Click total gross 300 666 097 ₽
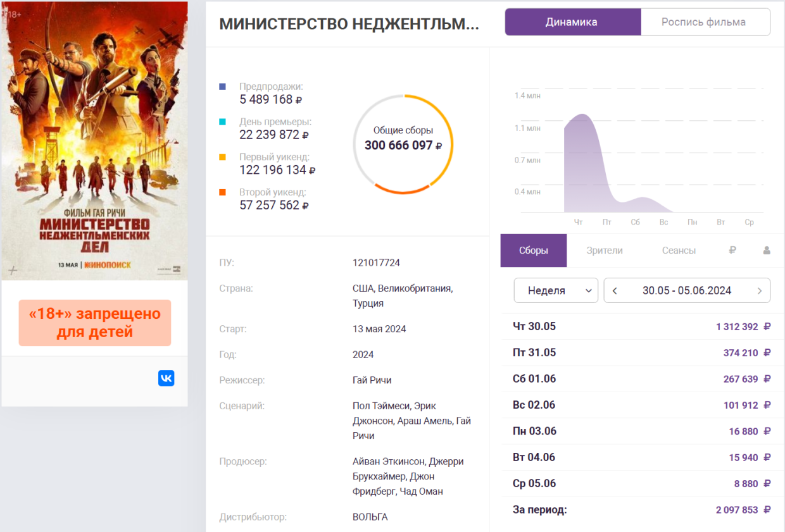 click(x=403, y=145)
